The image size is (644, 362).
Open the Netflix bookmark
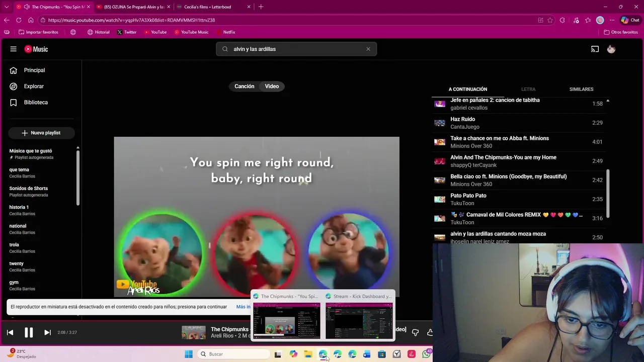[225, 32]
